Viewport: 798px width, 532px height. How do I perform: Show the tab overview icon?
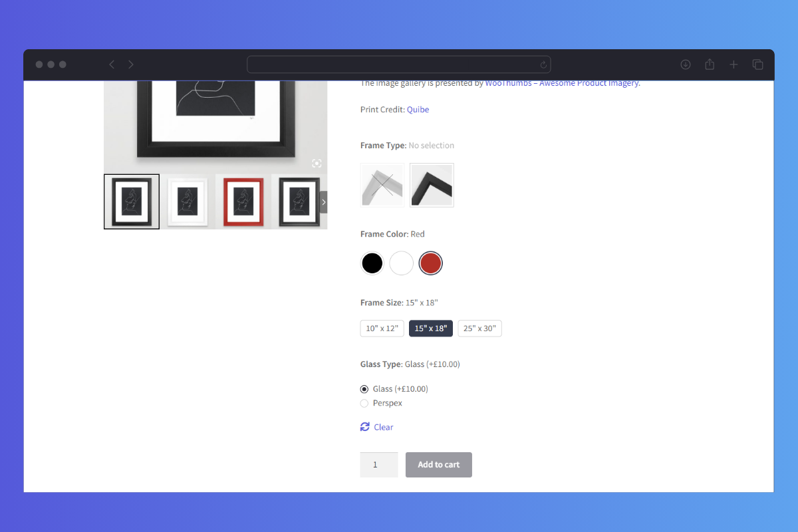click(757, 65)
